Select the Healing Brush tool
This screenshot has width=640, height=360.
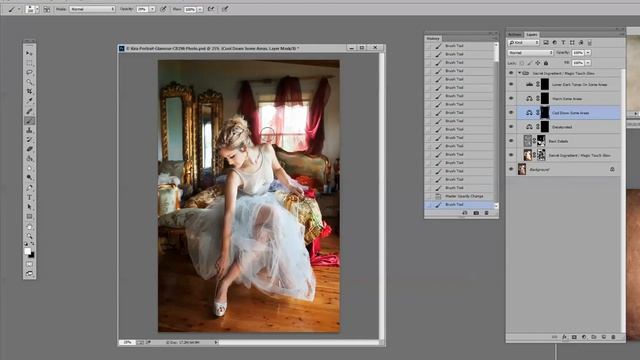pyautogui.click(x=29, y=111)
